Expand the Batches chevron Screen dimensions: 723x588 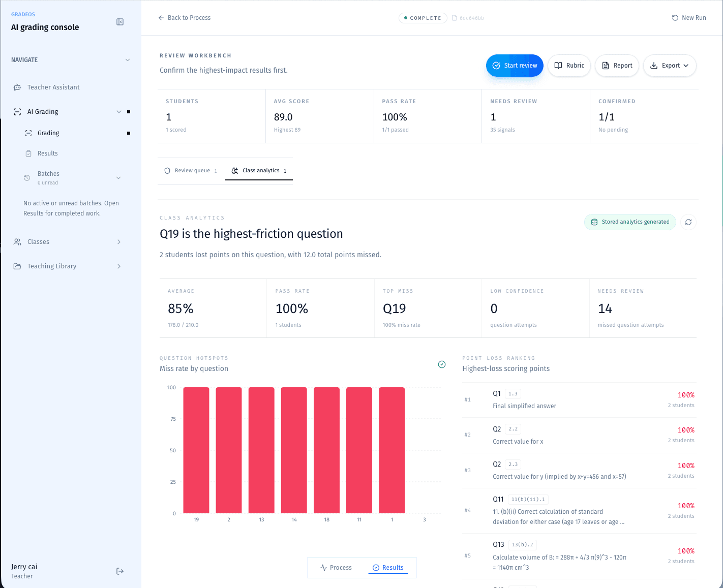point(118,178)
